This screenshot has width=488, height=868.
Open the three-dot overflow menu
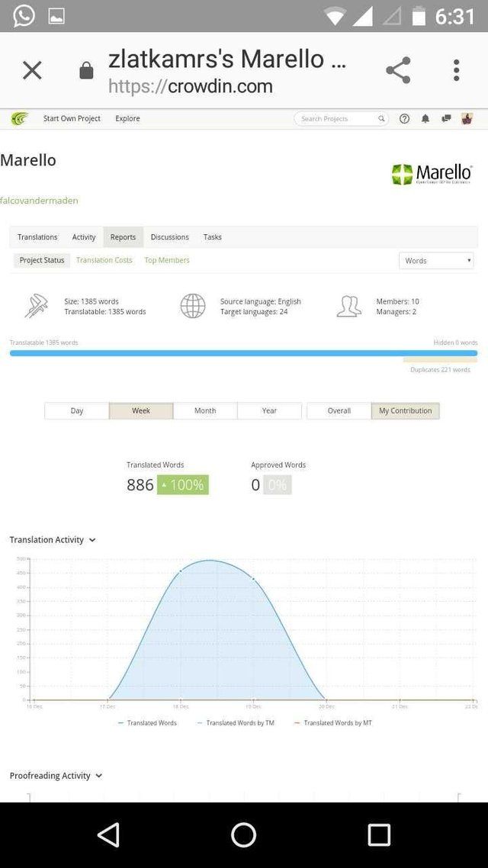pyautogui.click(x=456, y=70)
